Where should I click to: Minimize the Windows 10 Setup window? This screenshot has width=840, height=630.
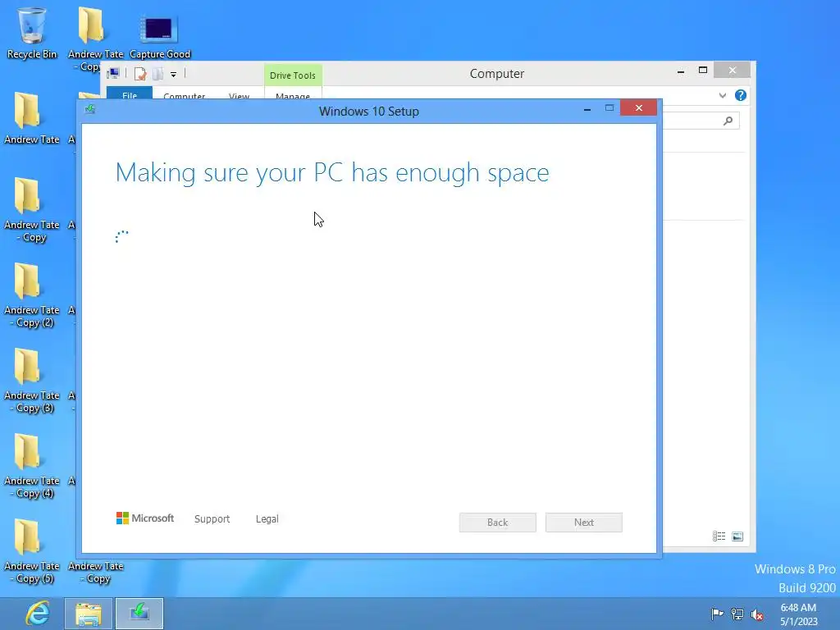587,109
